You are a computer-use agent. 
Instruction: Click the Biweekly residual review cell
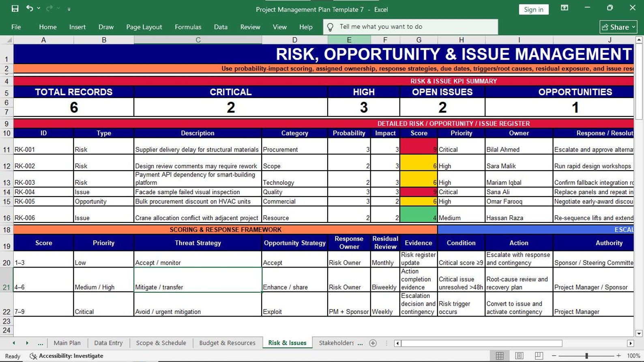(x=385, y=280)
